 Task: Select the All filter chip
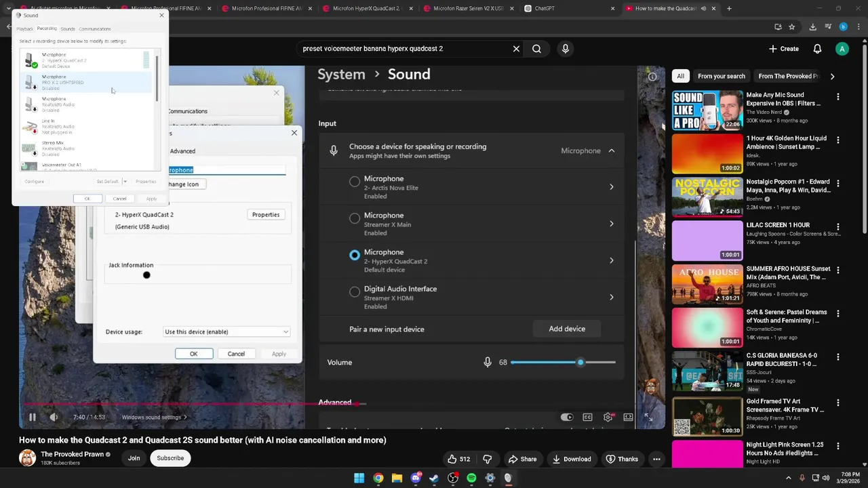(680, 76)
